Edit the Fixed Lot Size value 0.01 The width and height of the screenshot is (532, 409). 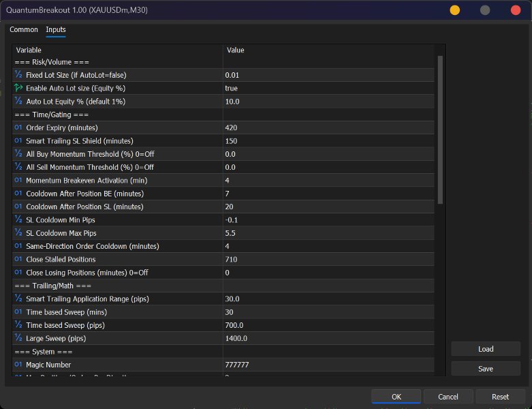(328, 75)
